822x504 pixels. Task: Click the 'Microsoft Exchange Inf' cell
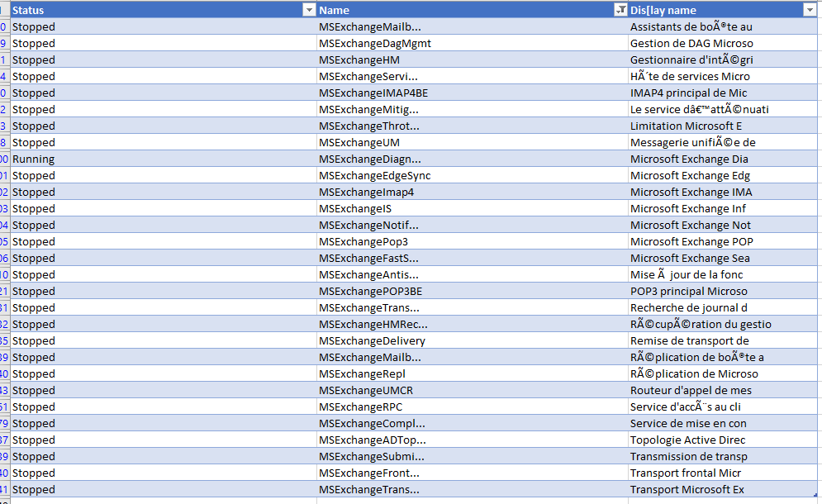click(722, 208)
